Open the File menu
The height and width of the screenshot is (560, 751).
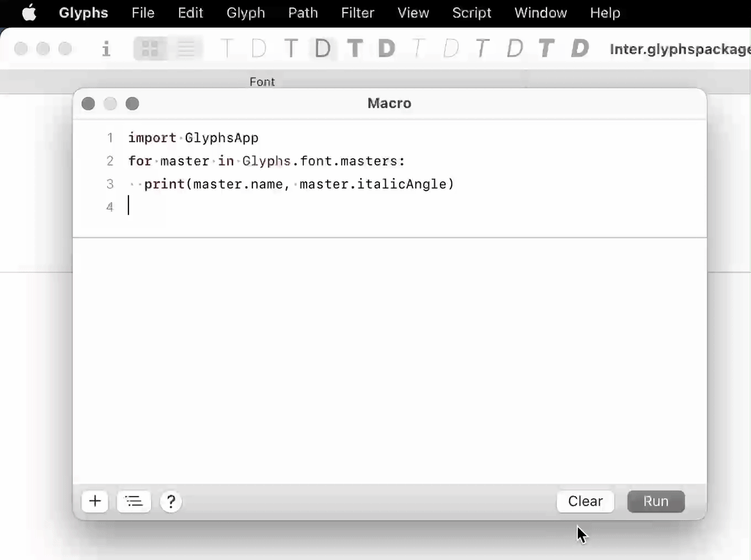(143, 13)
